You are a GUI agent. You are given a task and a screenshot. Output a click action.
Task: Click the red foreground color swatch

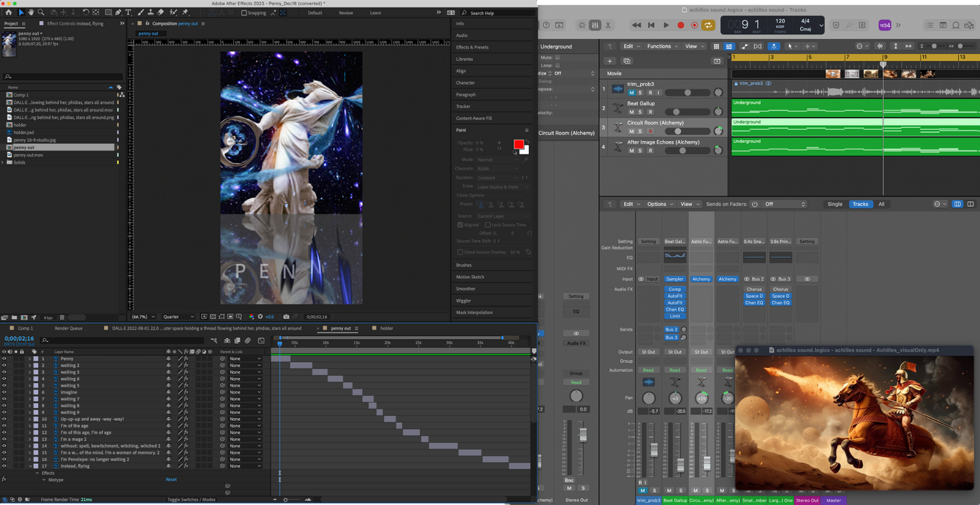tap(518, 145)
